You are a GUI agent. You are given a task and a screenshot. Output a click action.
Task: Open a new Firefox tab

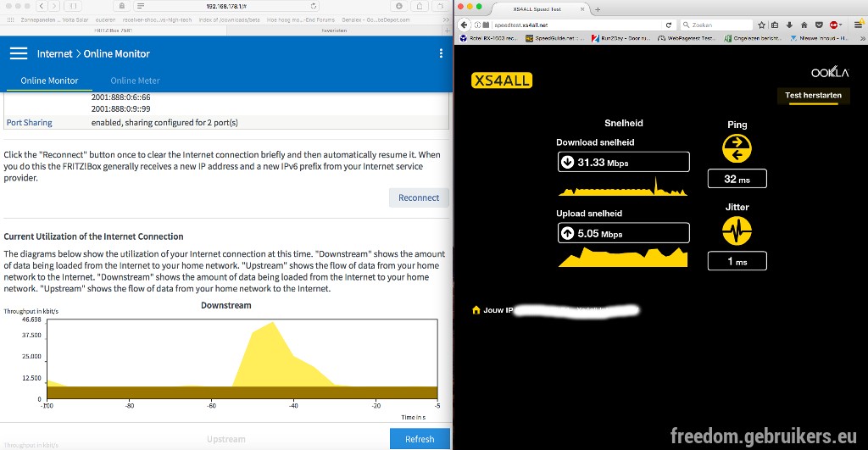598,8
